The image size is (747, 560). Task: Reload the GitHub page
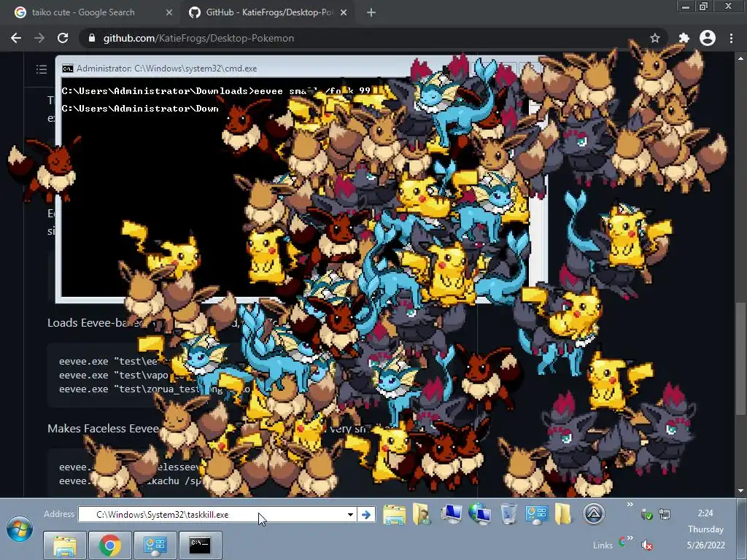pos(63,38)
